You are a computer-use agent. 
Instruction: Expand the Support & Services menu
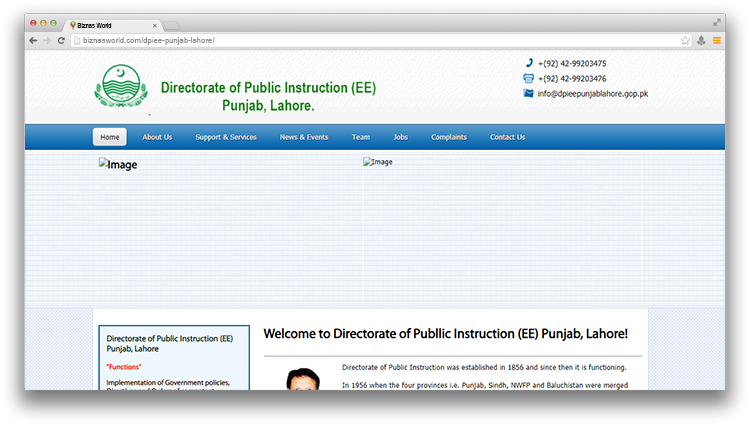225,137
